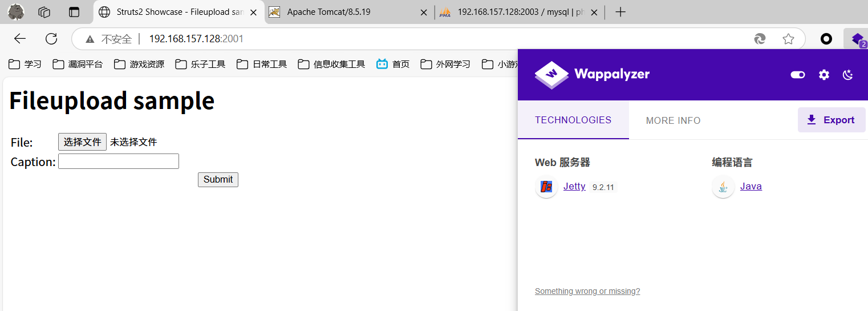
Task: Focus the address bar URL
Action: click(x=196, y=39)
